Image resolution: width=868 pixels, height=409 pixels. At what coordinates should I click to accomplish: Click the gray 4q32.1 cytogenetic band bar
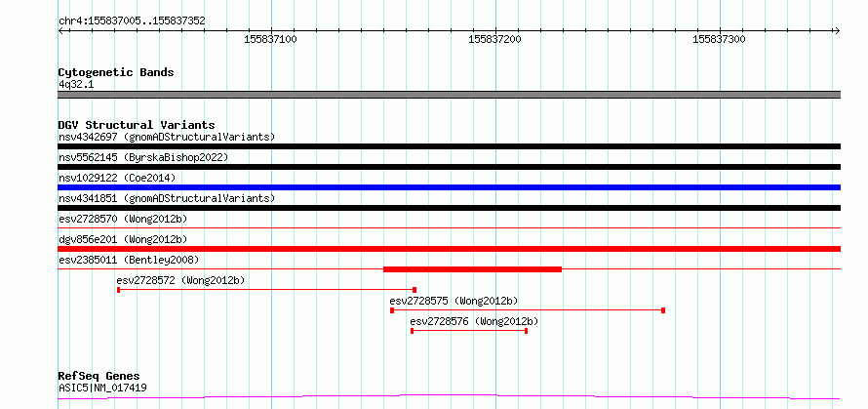(x=449, y=95)
